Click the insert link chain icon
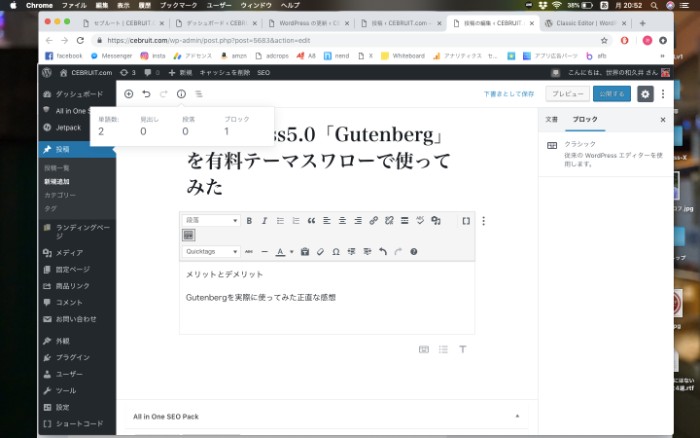 [373, 220]
